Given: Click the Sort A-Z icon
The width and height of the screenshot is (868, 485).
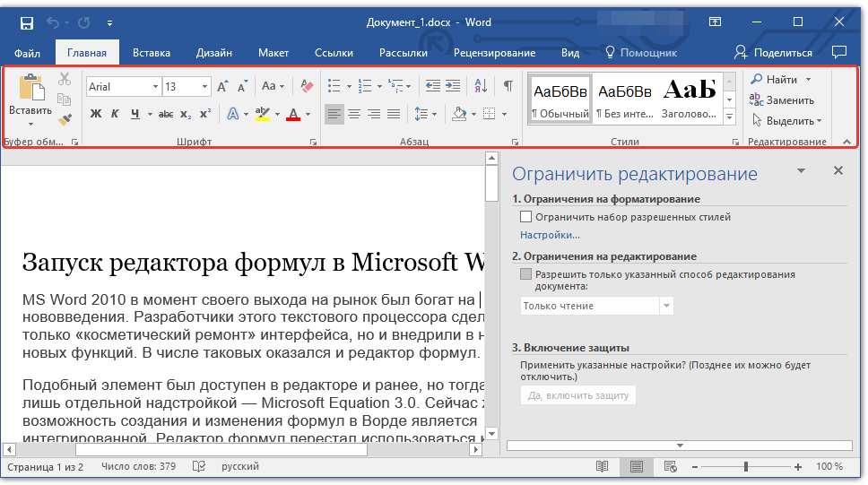Looking at the screenshot, I should (x=481, y=86).
